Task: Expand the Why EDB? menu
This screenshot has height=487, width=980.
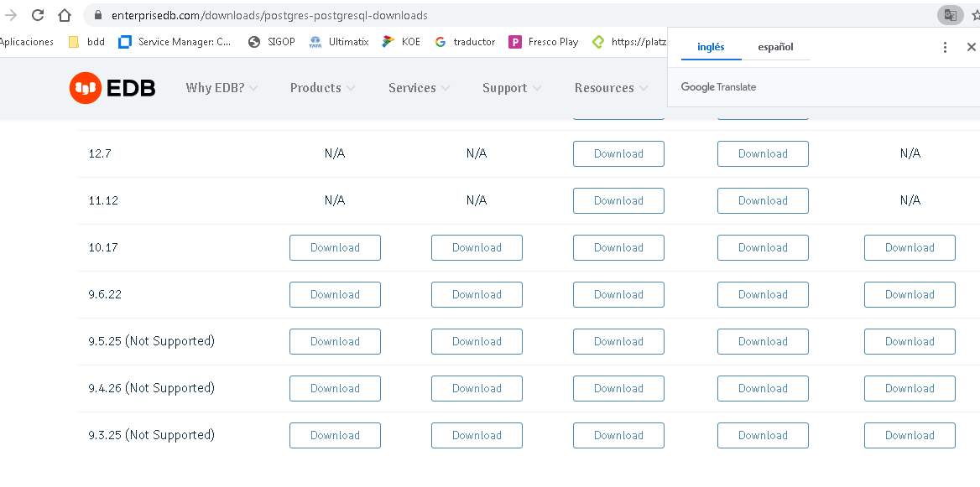Action: [222, 88]
